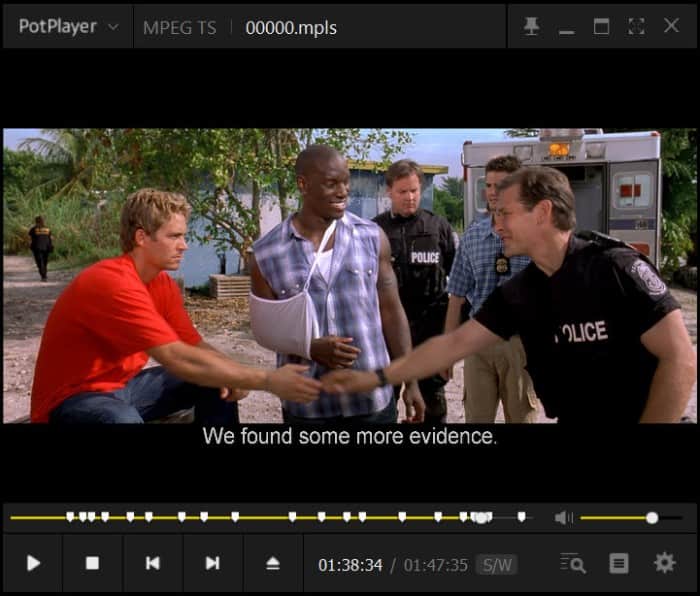Screen dimensions: 700x596
Task: Toggle the S/W decoder button
Action: click(496, 565)
